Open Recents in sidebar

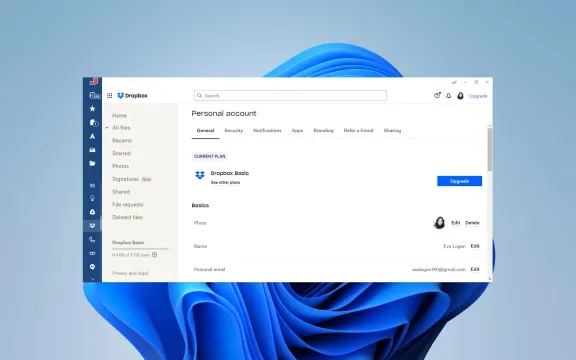(122, 141)
